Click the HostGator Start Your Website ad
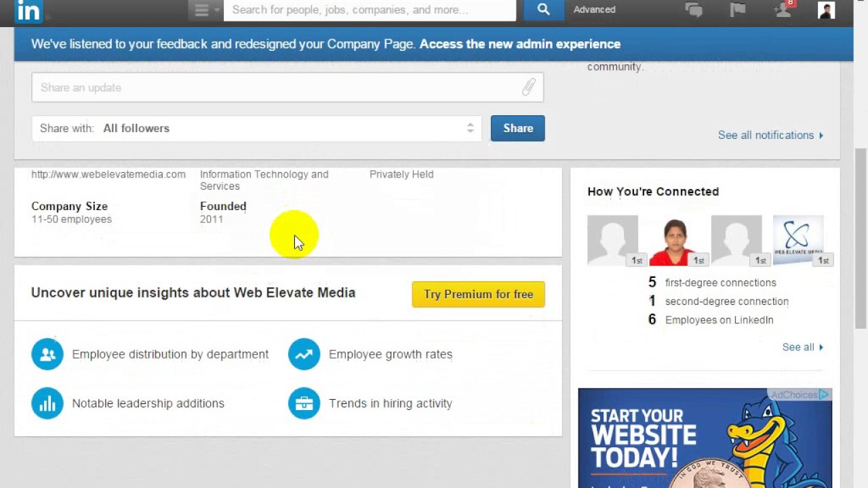This screenshot has height=488, width=868. (705, 438)
